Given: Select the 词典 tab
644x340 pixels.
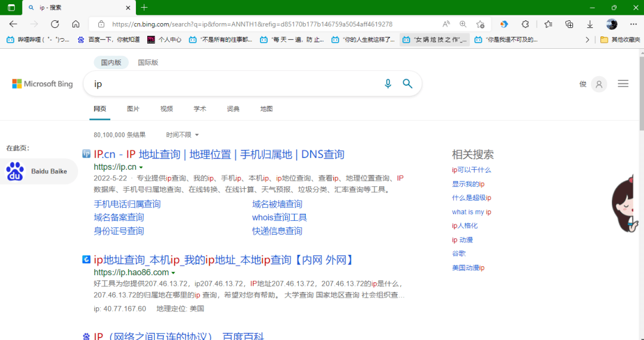Looking at the screenshot, I should point(233,109).
